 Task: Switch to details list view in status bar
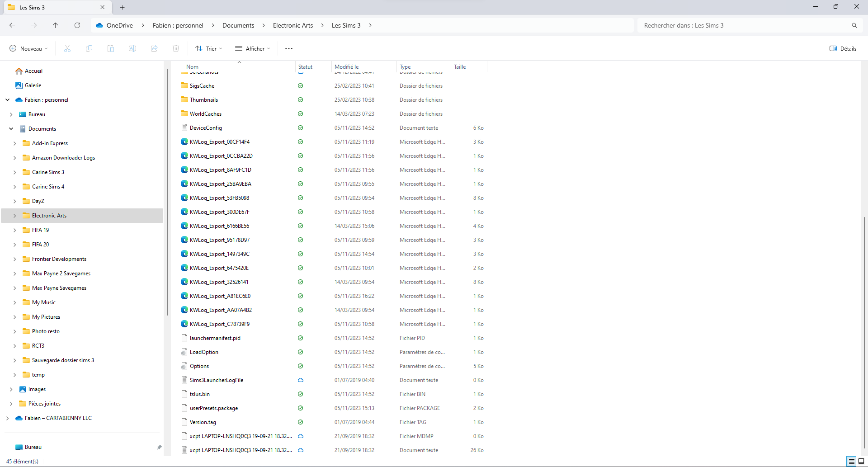point(852,461)
